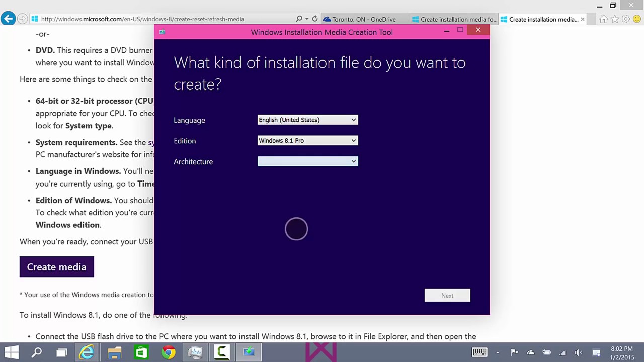Click 'To install Windows 8.1' paragraph
Viewport: 644px width, 362px height.
coord(103,315)
